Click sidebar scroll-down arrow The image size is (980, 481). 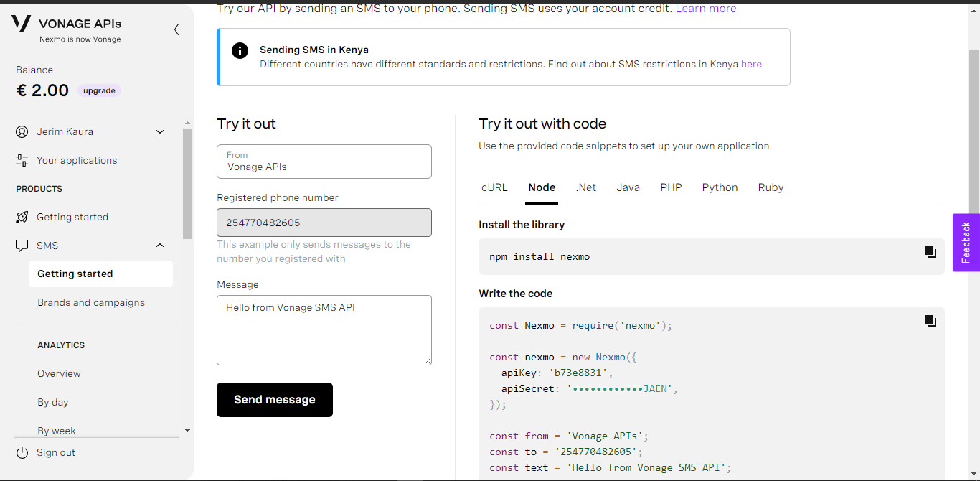(x=188, y=431)
